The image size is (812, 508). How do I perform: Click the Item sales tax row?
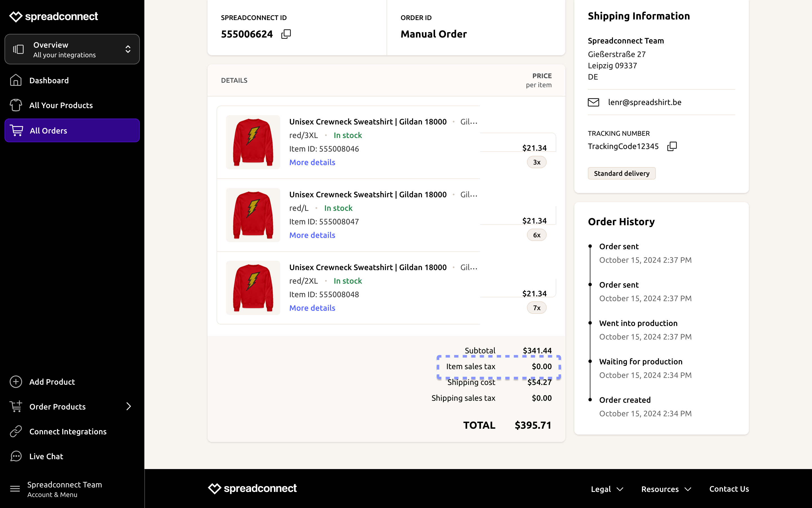[498, 367]
